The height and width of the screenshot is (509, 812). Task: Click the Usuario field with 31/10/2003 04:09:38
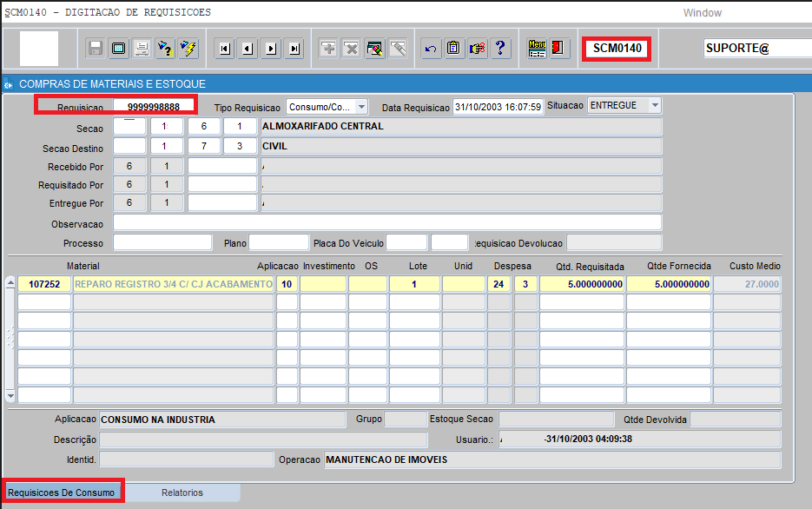tap(639, 440)
